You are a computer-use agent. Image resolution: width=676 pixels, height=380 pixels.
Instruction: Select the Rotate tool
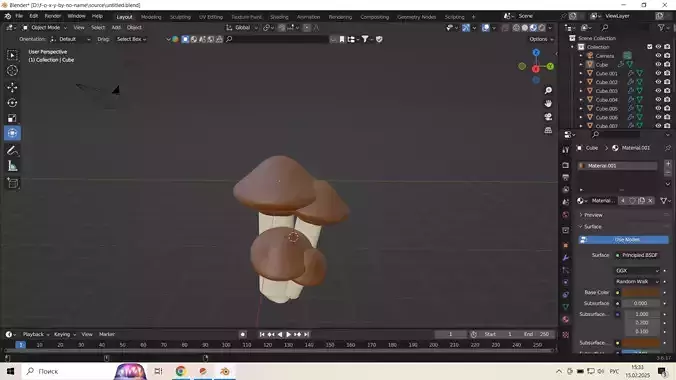12,103
